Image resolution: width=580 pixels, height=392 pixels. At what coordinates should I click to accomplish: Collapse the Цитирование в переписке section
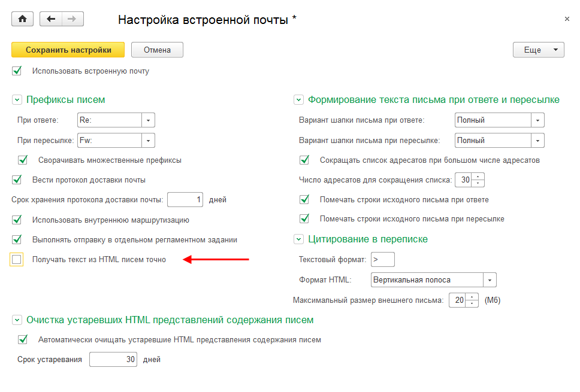(298, 239)
